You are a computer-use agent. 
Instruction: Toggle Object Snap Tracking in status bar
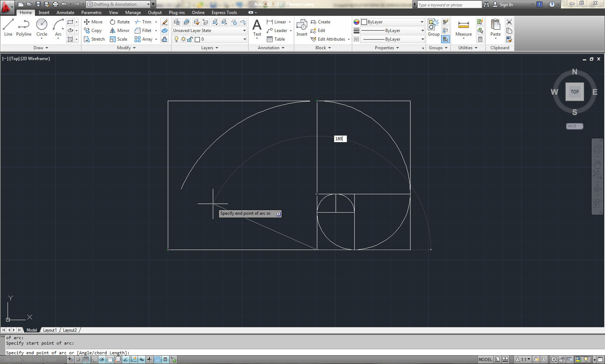click(126, 359)
